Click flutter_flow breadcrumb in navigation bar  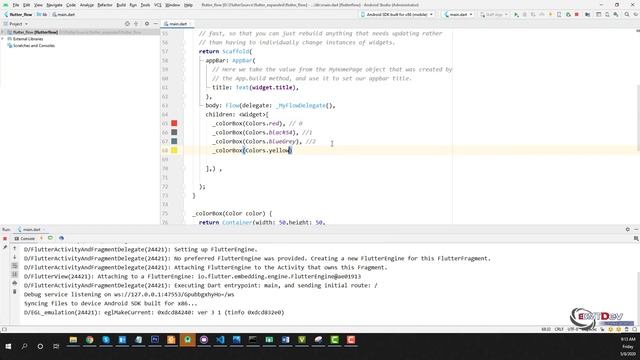[x=18, y=15]
